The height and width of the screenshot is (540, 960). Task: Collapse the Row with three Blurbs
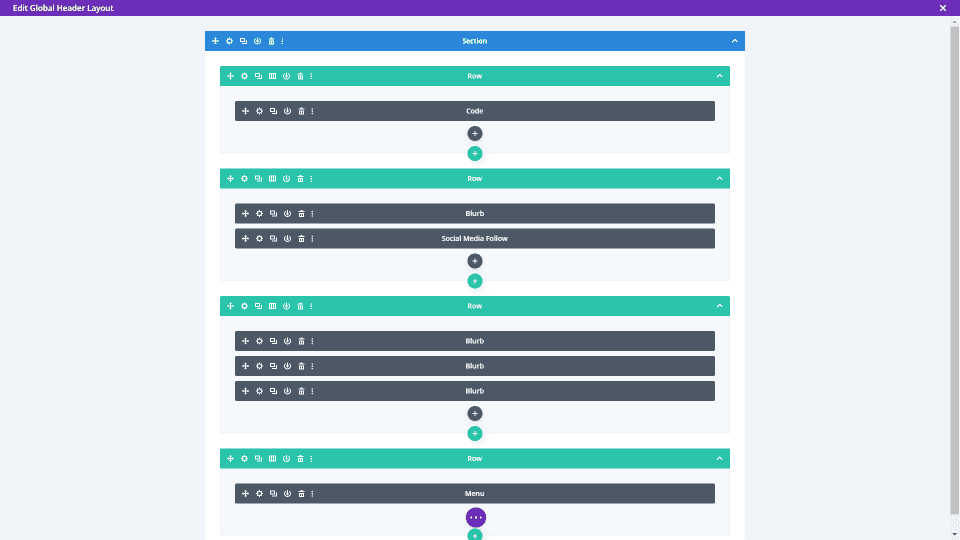pyautogui.click(x=719, y=306)
